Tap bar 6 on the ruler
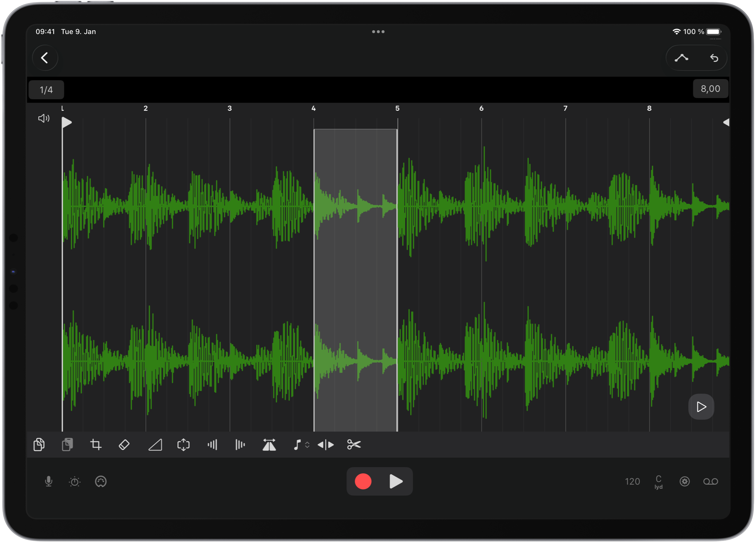756x546 pixels. (x=481, y=108)
